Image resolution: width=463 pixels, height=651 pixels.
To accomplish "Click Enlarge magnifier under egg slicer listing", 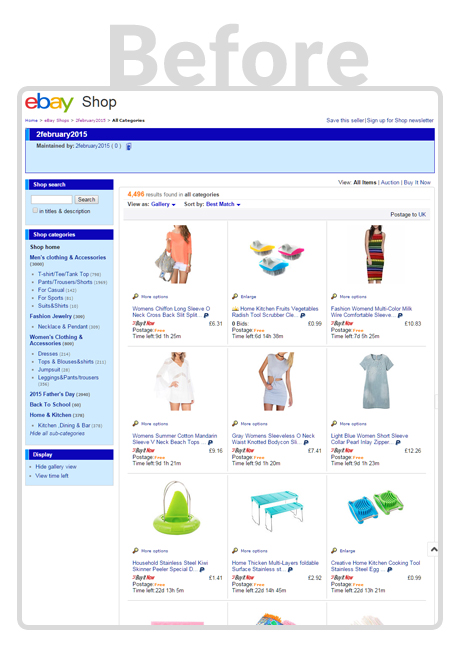I will [x=334, y=551].
